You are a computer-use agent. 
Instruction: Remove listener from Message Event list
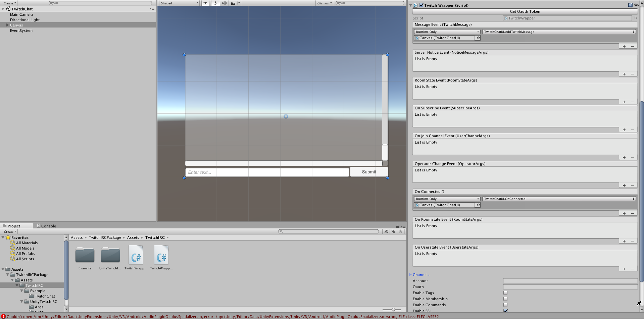633,46
